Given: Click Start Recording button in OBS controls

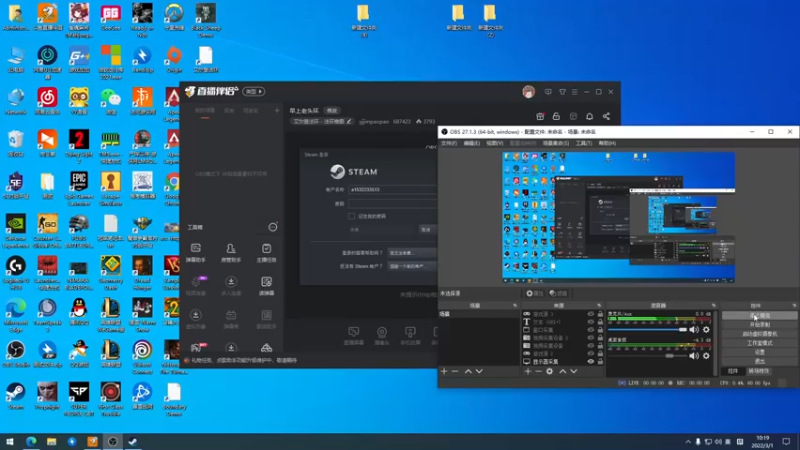Looking at the screenshot, I should pyautogui.click(x=760, y=325).
